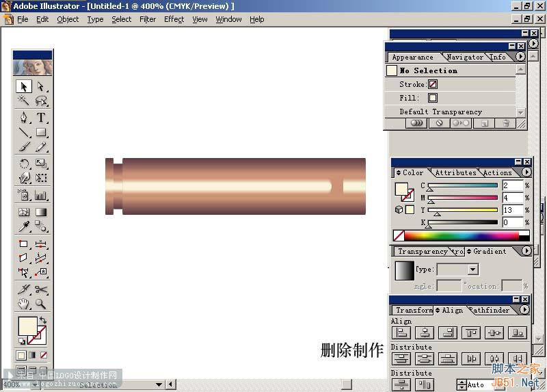Switch to the Pathfinder tab
Image resolution: width=547 pixels, height=392 pixels.
click(490, 310)
